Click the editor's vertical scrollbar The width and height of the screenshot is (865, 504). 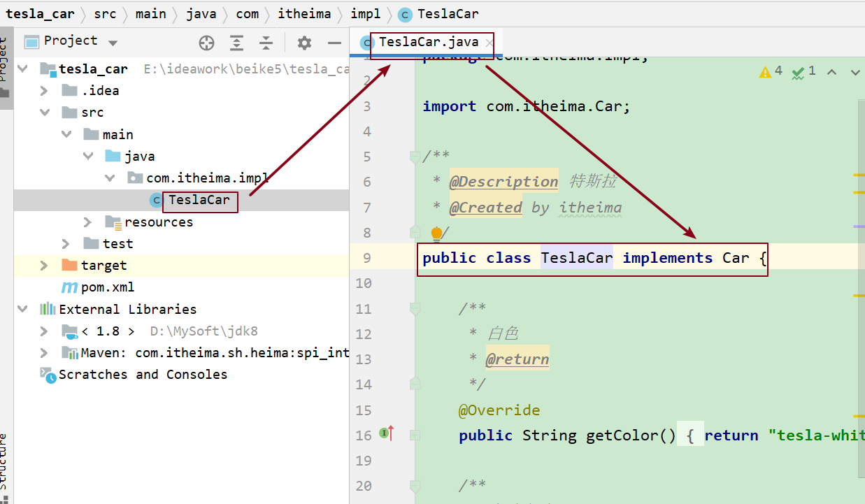click(861, 280)
